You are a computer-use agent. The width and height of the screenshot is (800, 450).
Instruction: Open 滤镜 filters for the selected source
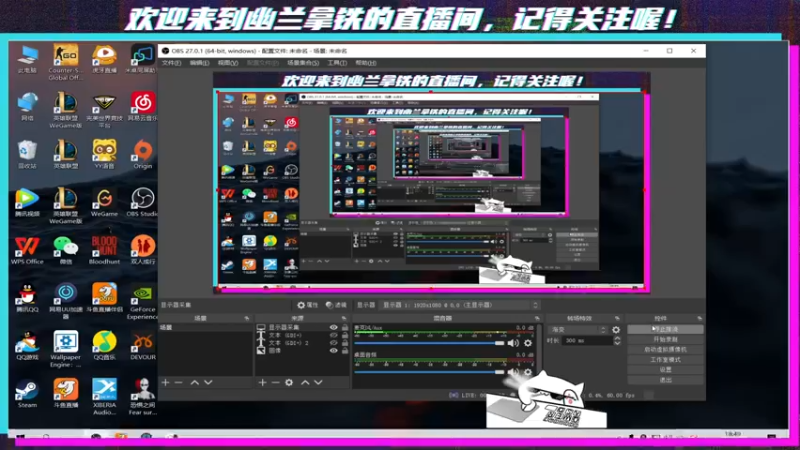click(336, 305)
